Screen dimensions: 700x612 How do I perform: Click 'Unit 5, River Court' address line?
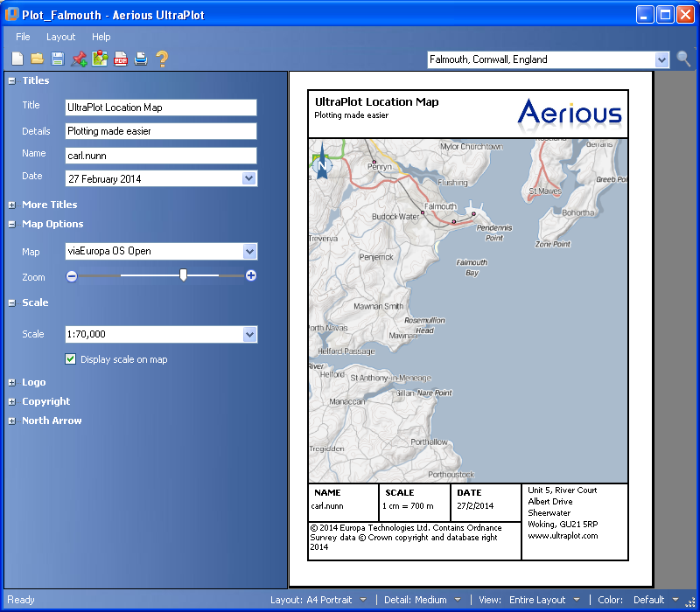pos(562,490)
